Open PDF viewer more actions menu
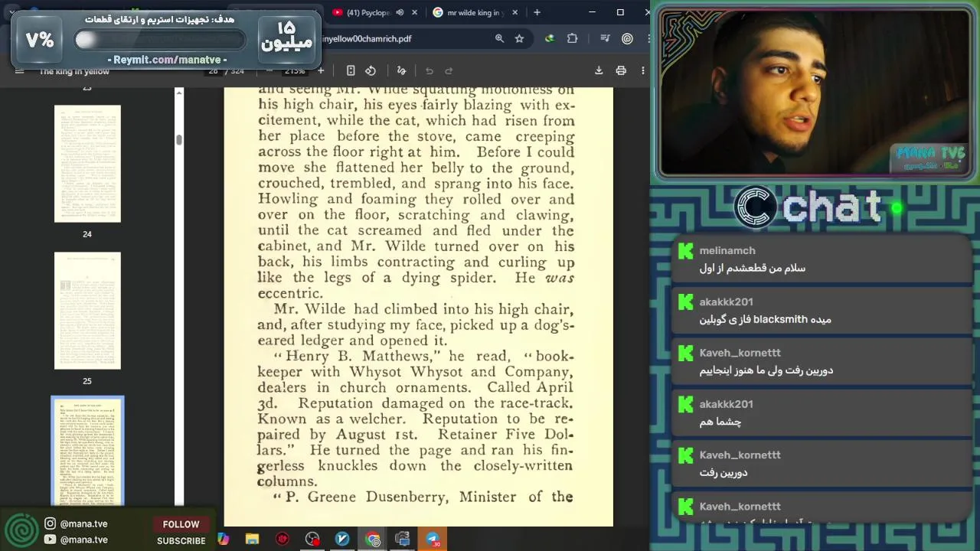Screen dimensions: 980x551 [642, 70]
